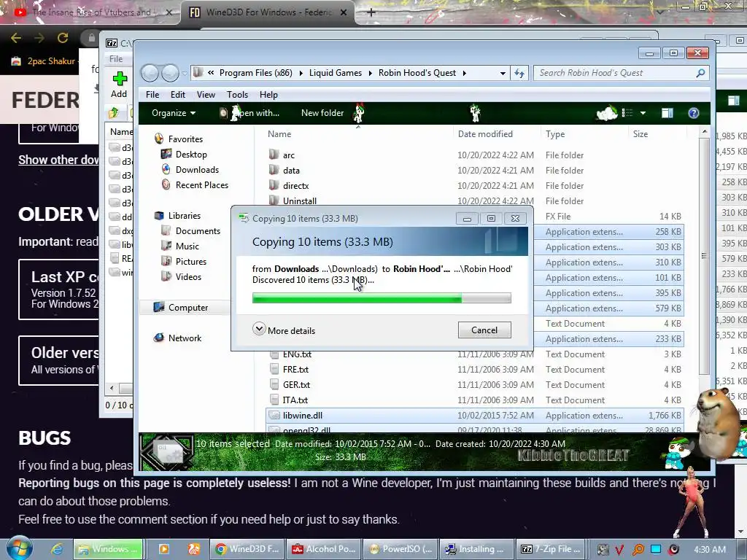Select the Uninstall folder
Image resolution: width=747 pixels, height=560 pixels.
coord(300,201)
